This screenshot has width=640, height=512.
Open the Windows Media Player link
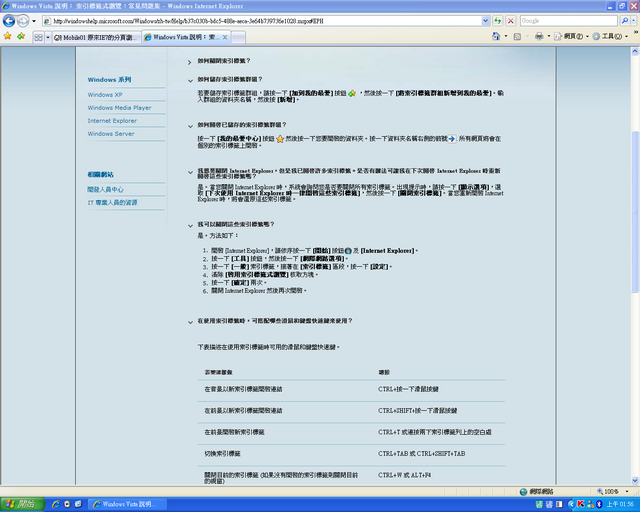(119, 108)
